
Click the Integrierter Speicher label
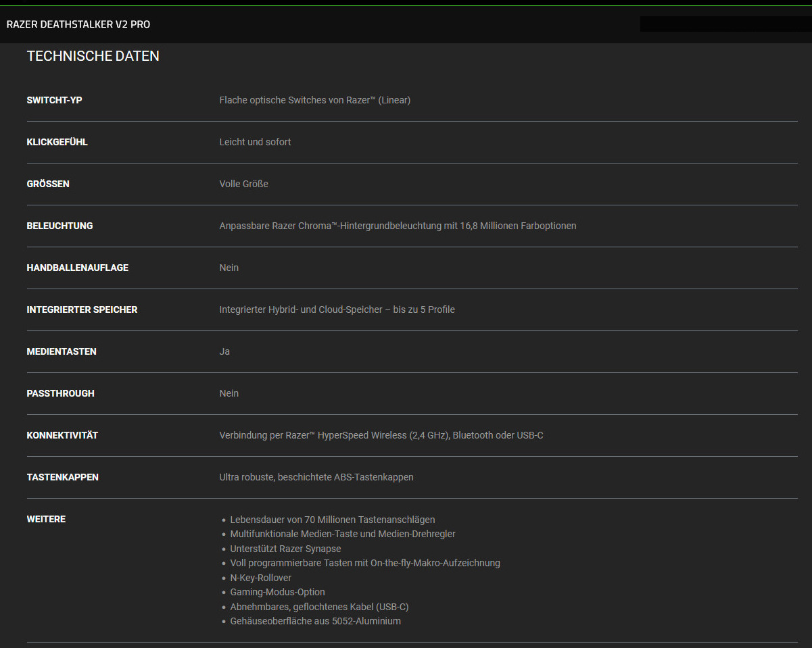click(82, 309)
